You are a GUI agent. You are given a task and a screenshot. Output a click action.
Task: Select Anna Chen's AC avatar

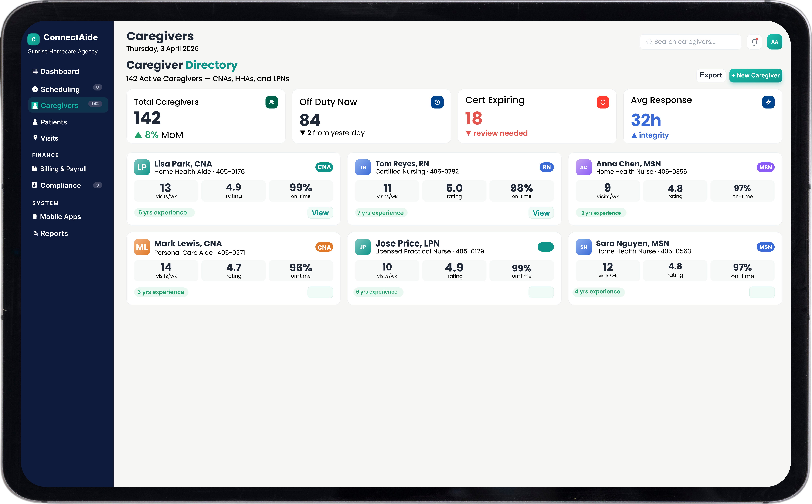tap(584, 167)
